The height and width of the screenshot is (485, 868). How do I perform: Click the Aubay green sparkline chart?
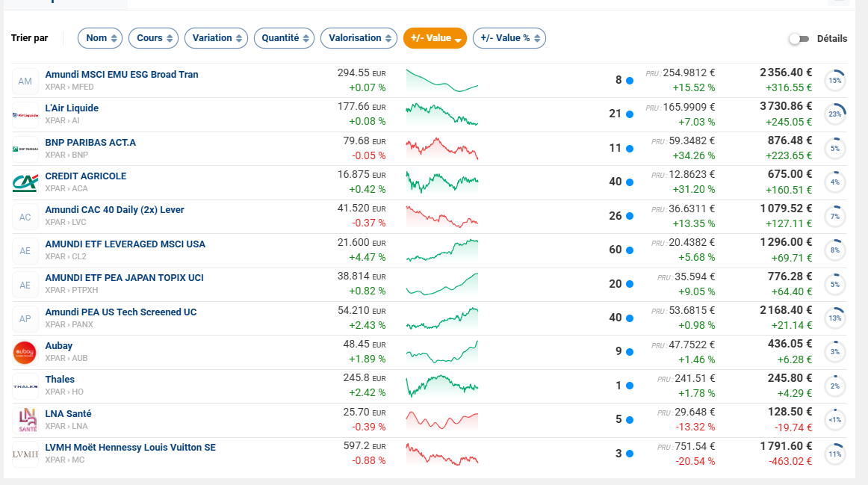(441, 351)
